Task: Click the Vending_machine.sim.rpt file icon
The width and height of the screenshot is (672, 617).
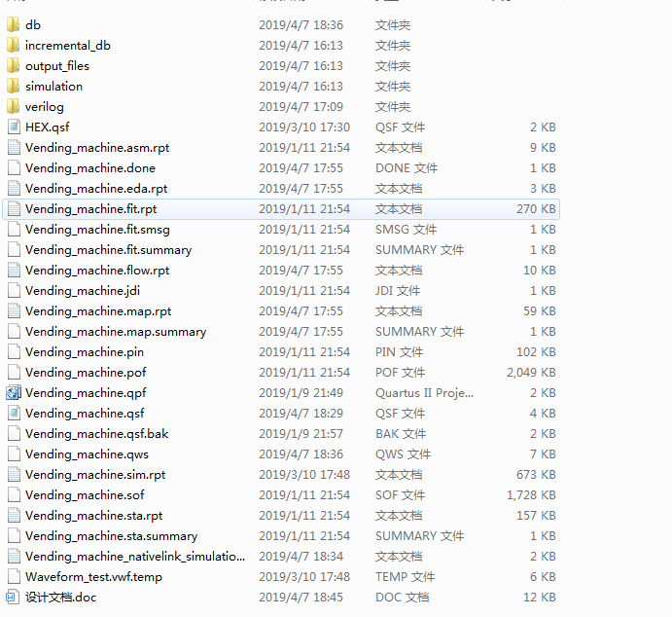Action: (x=14, y=474)
